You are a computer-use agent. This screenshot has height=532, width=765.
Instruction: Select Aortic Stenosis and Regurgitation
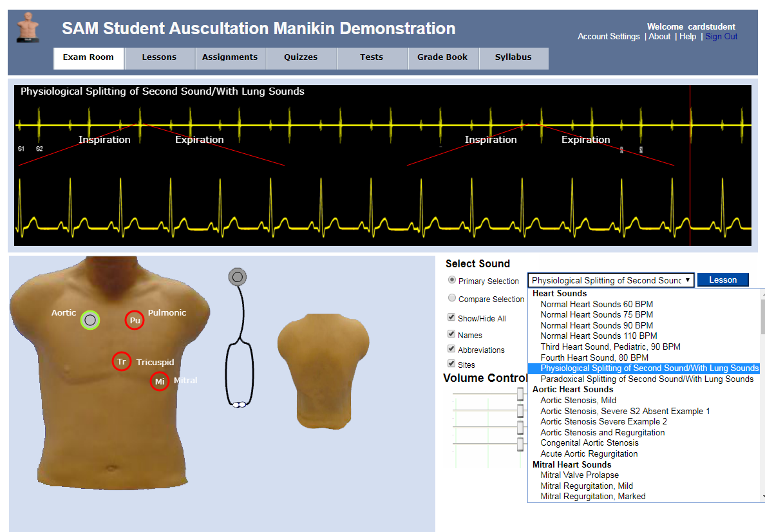pos(603,432)
